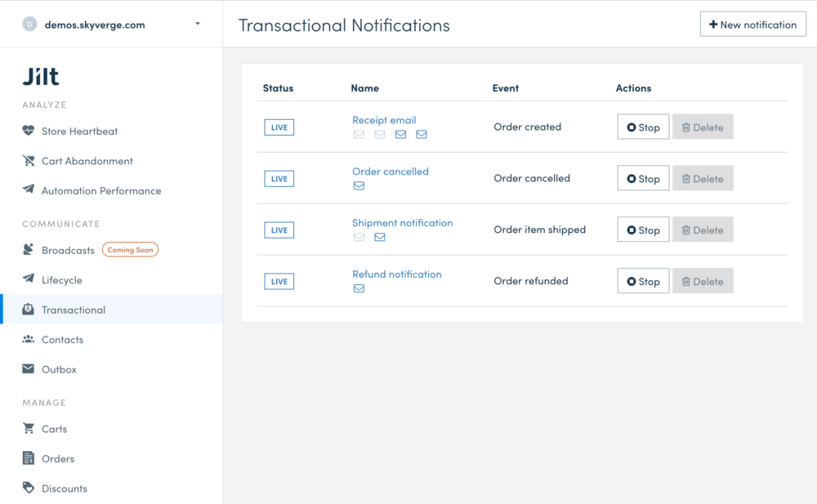817x504 pixels.
Task: Open first email icon under Shipment notification
Action: coord(359,237)
